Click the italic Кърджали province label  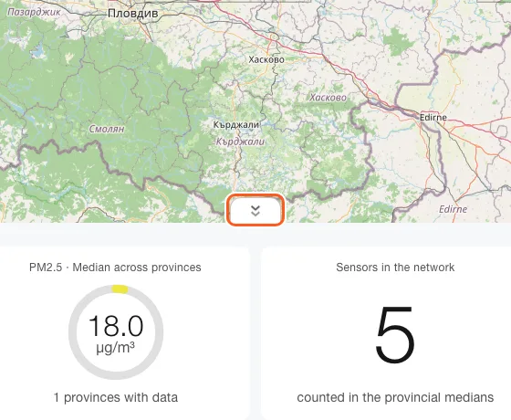[x=241, y=142]
